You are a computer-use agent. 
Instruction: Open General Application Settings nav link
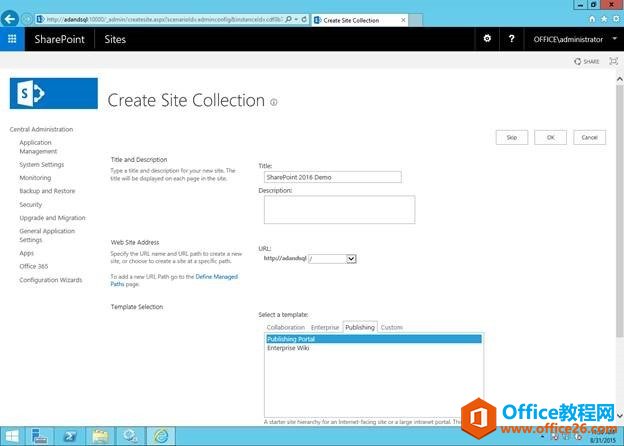point(47,235)
